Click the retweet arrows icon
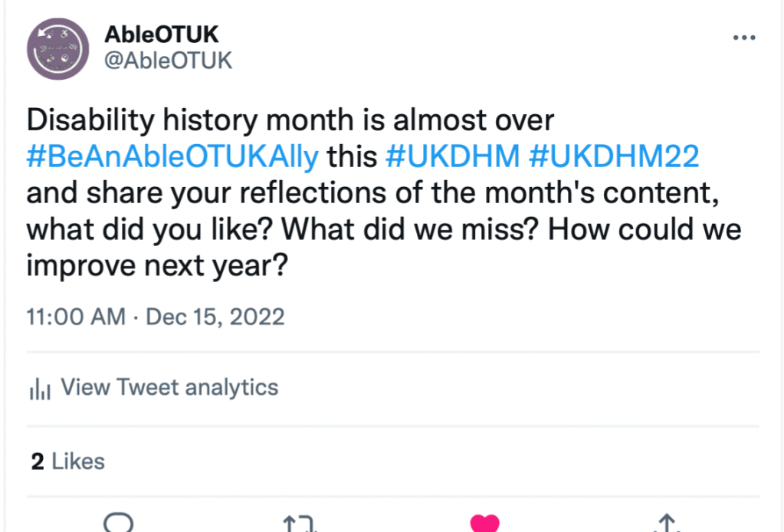This screenshot has height=532, width=784. (301, 524)
